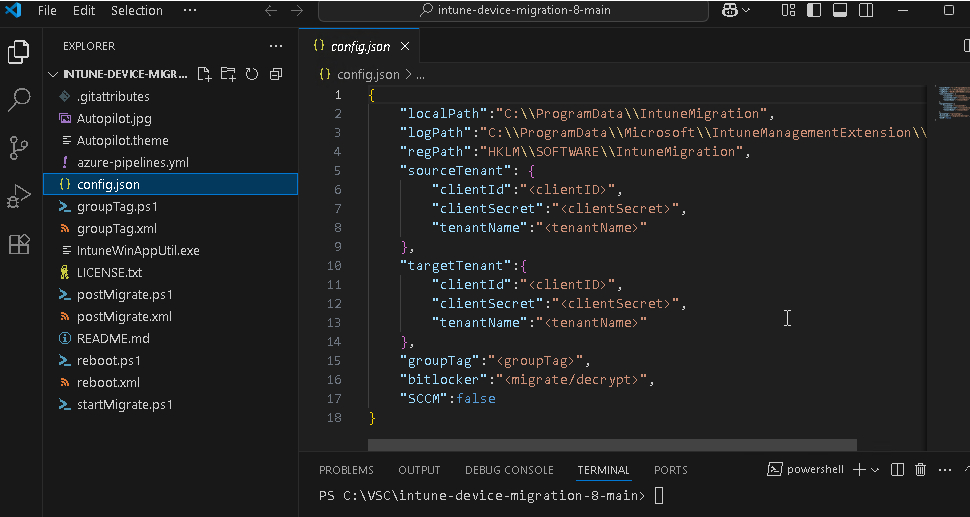The image size is (970, 517).
Task: Click the command center search box
Action: coord(513,11)
